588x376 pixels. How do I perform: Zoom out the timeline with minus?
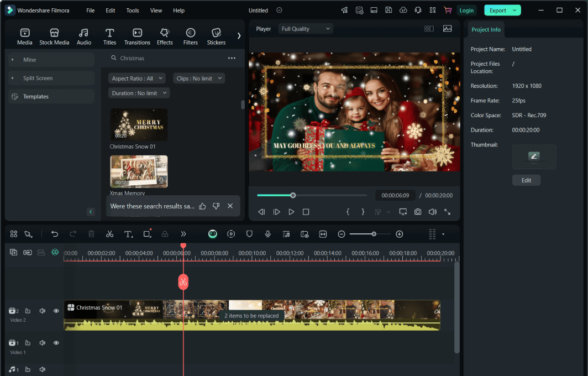pos(342,234)
